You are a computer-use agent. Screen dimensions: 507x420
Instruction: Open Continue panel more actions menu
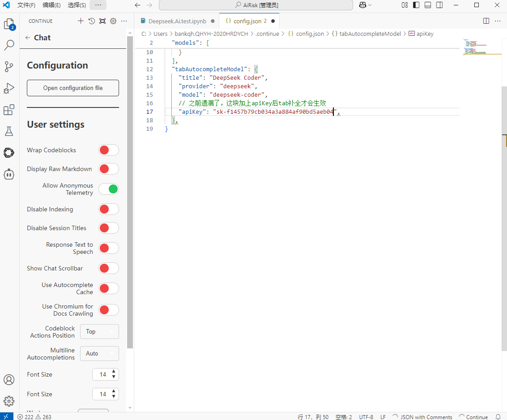(x=124, y=21)
